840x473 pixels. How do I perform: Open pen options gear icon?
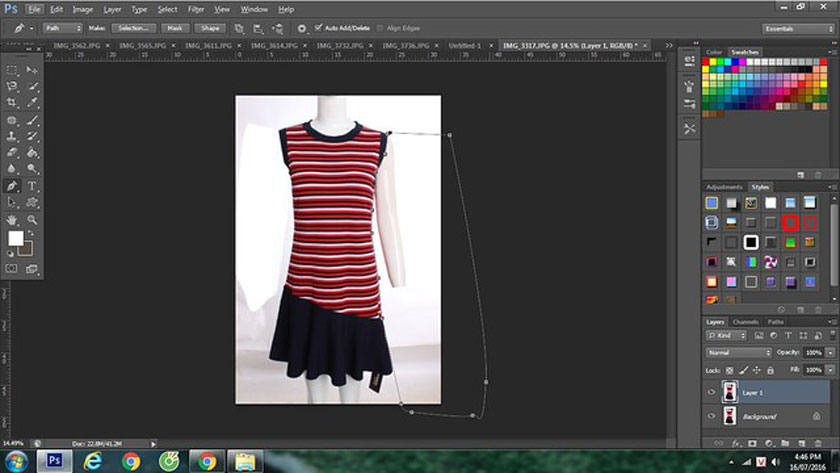pos(302,28)
